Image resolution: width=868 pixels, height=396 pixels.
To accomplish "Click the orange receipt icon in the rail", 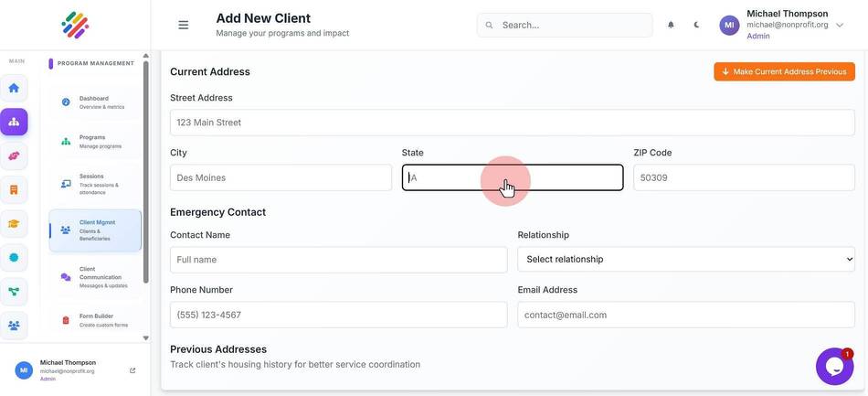I will coord(14,190).
